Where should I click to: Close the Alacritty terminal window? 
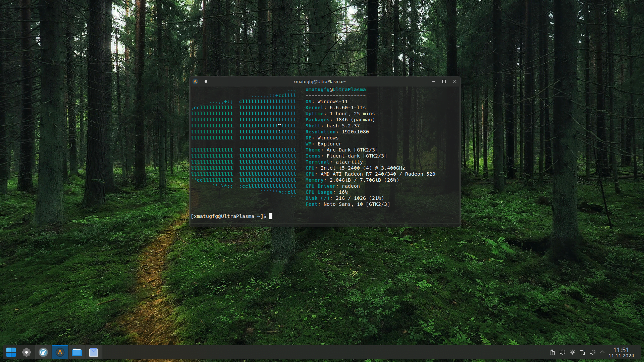point(455,81)
